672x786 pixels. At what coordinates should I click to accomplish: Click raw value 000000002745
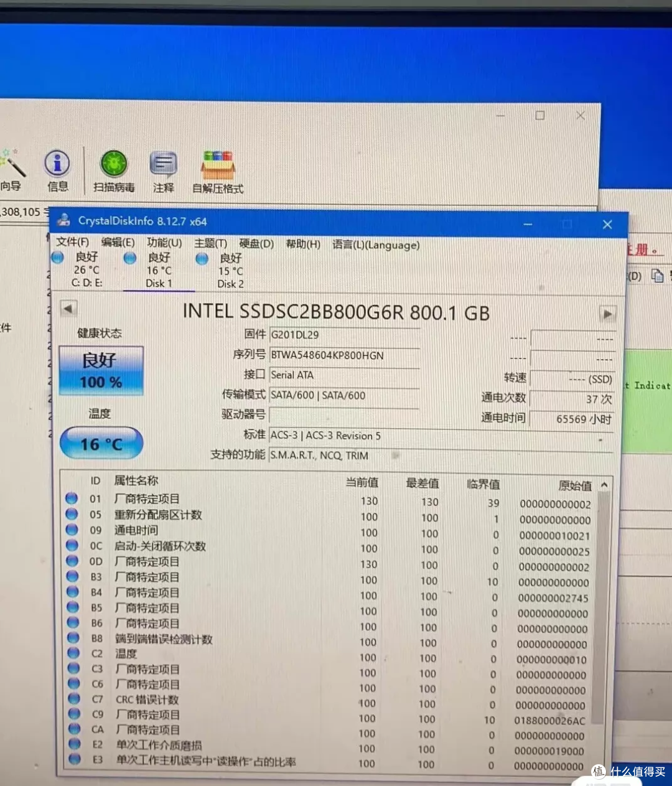(x=553, y=598)
